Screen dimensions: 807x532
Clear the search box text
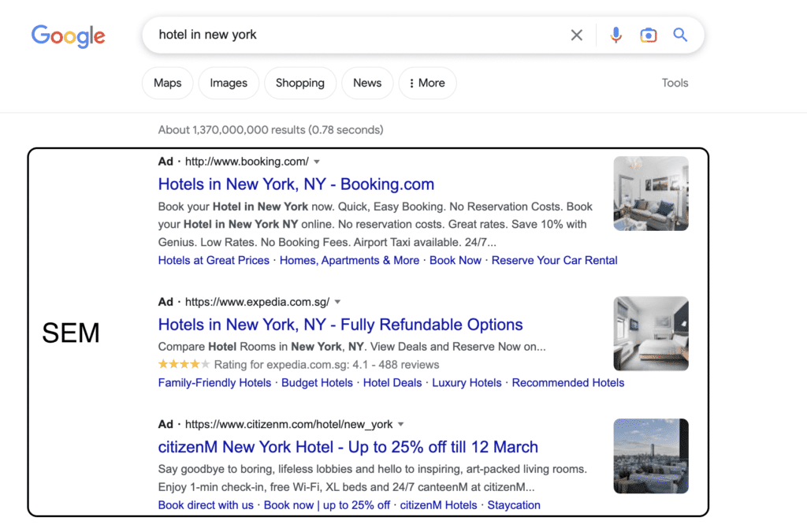click(x=577, y=35)
